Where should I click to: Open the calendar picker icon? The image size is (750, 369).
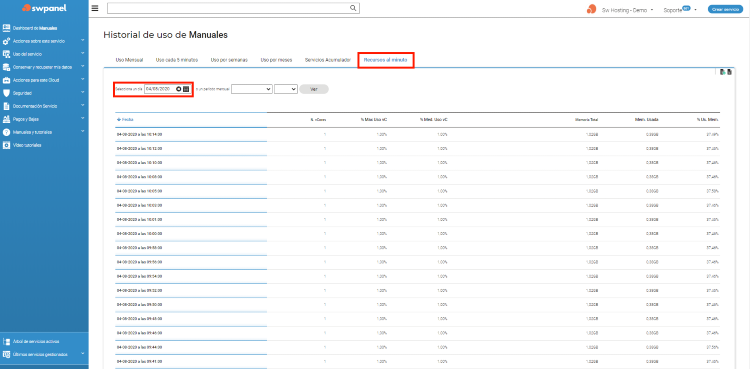pos(186,89)
